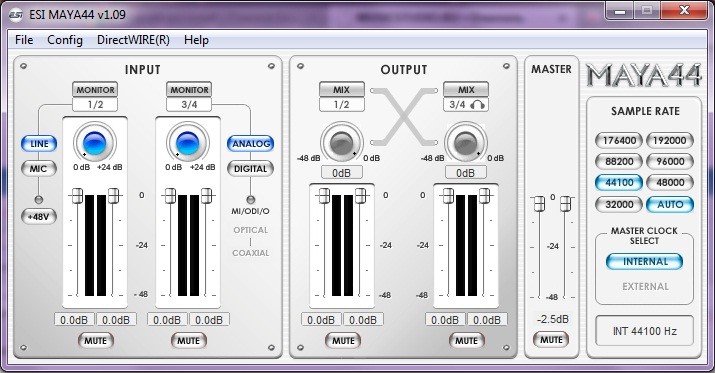Click right fader of output 3/4
Viewport: 715px width, 373px height.
coord(484,196)
